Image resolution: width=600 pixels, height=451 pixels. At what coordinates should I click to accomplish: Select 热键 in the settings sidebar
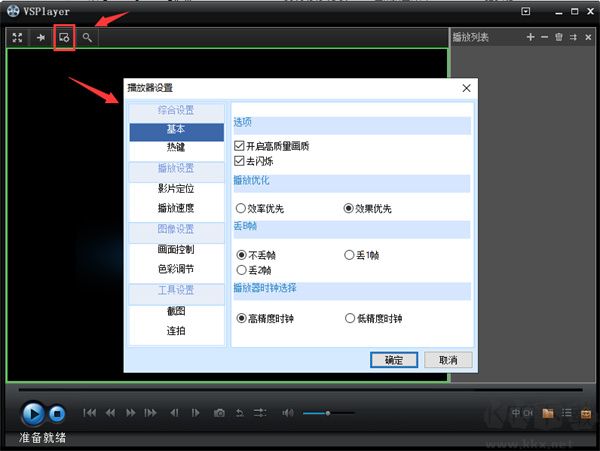176,147
